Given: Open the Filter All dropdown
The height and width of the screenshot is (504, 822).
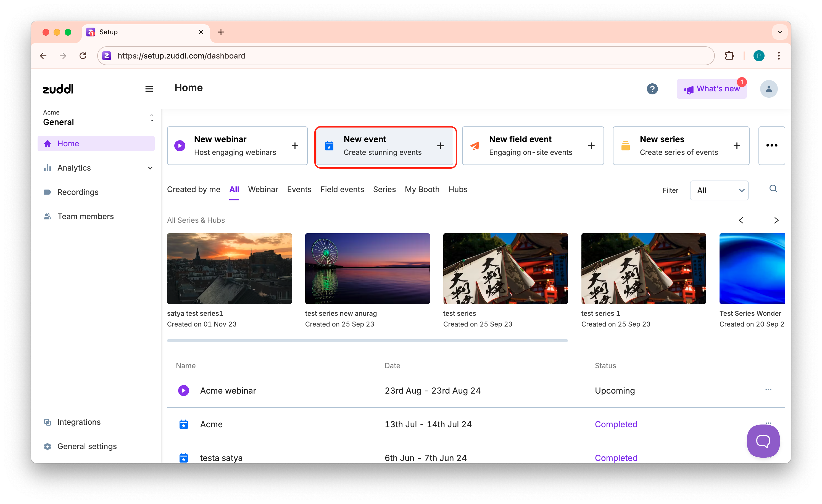Looking at the screenshot, I should click(x=719, y=190).
